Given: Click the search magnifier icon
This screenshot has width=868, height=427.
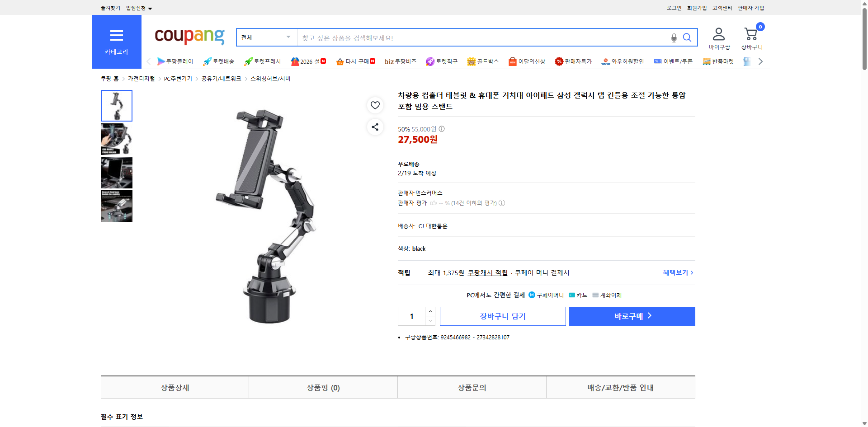Looking at the screenshot, I should [x=687, y=38].
